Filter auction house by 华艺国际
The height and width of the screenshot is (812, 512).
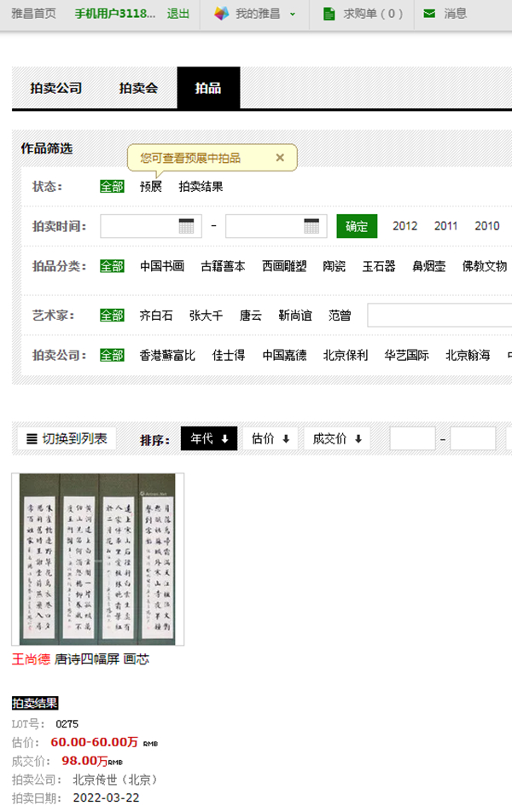[x=406, y=355]
